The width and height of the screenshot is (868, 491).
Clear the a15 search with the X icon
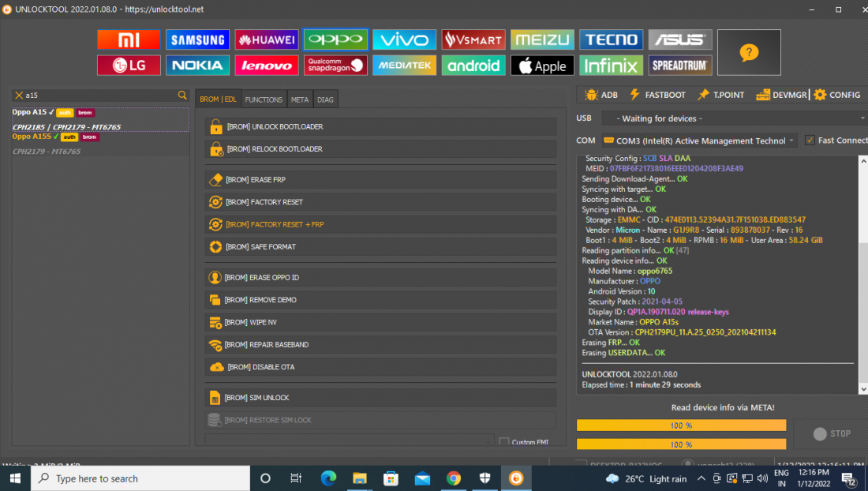pos(19,96)
